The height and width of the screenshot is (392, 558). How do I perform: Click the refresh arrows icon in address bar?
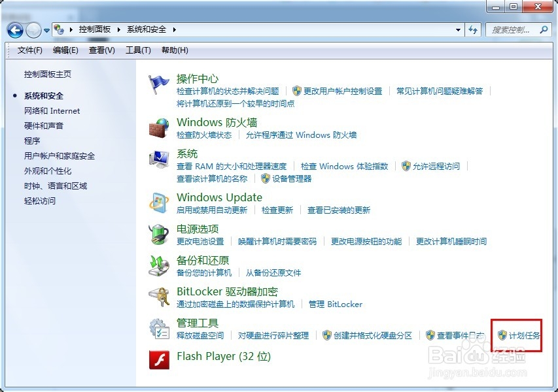[473, 30]
